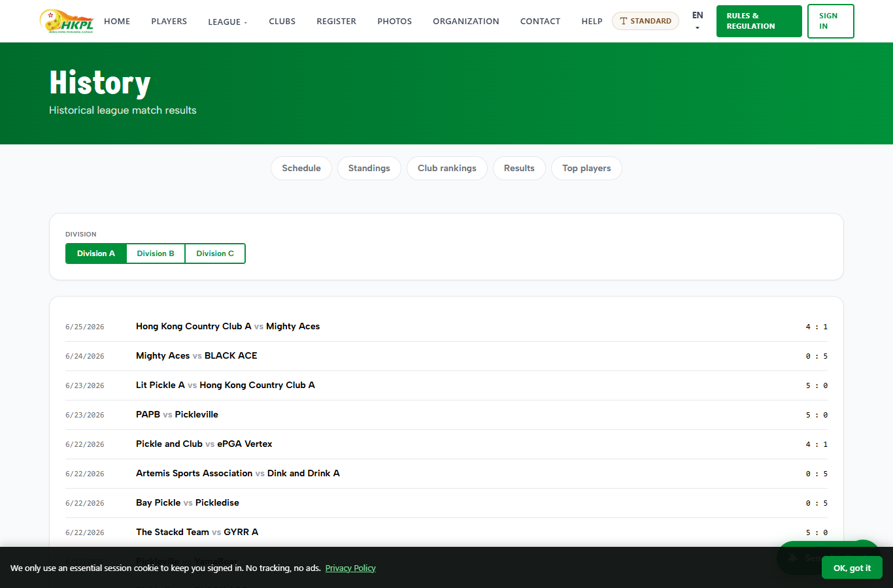Click The Stackd Team vs GYRR A
The image size is (893, 588).
pos(197,532)
